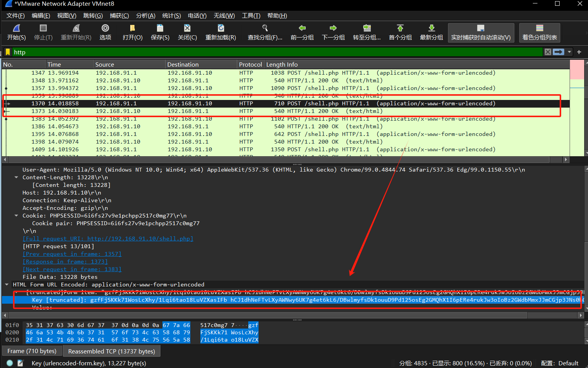Click the 重新开始(R) restart capture icon

[76, 28]
